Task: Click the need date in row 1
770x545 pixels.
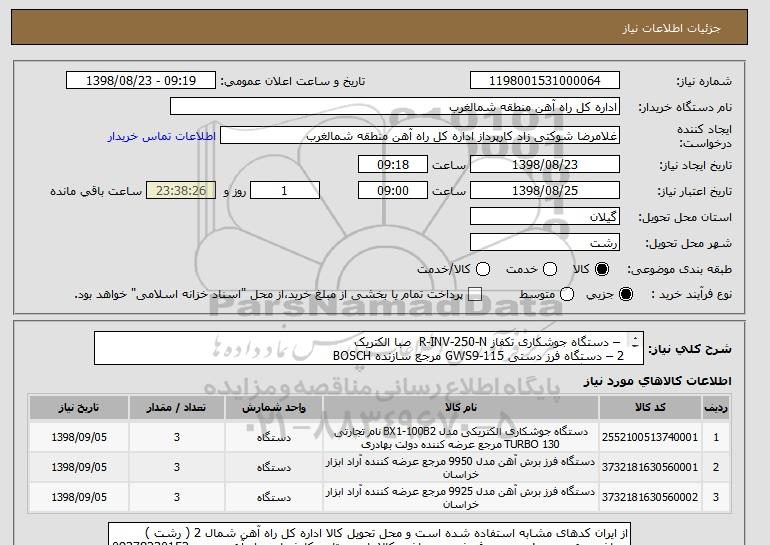Action: pos(79,437)
